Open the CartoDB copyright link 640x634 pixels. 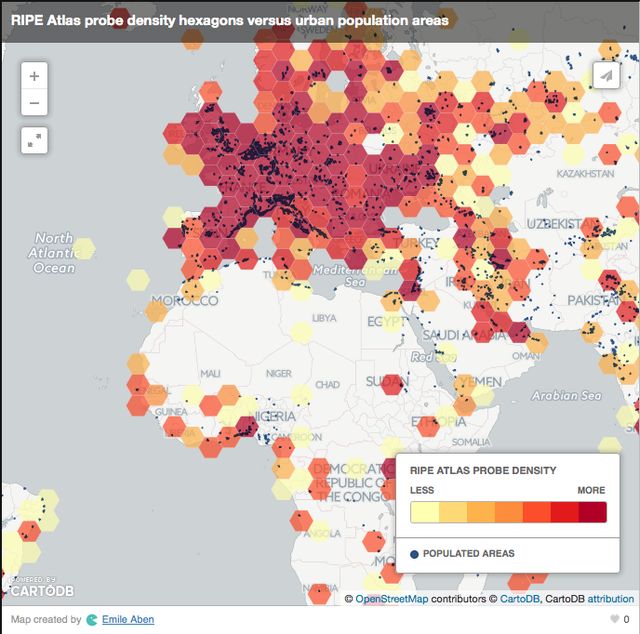519,599
